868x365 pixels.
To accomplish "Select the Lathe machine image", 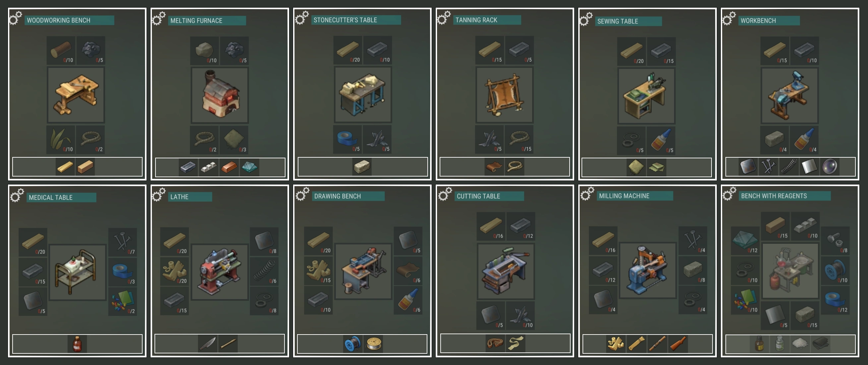I will coord(220,272).
